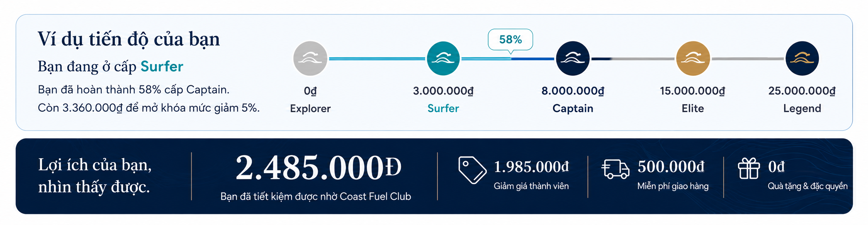
Task: Click the Legend tier label
Action: [802, 108]
